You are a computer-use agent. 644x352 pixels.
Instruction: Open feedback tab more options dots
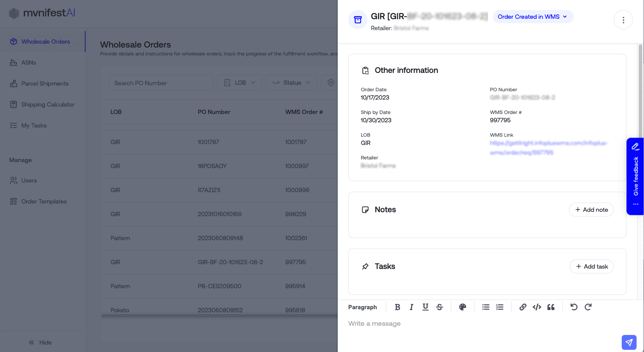(635, 204)
